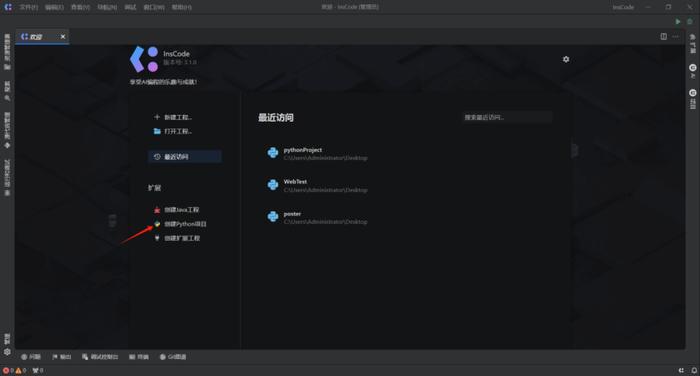Click the open project folder entry

173,131
